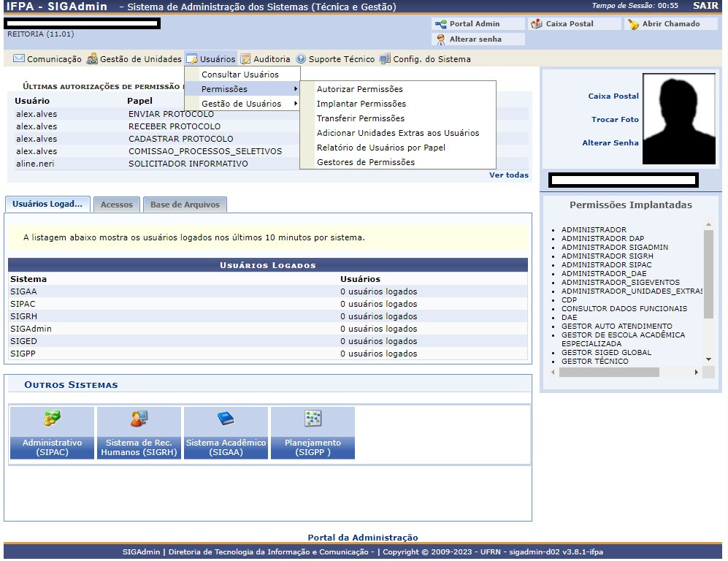This screenshot has width=728, height=561.
Task: Click the SIGAA row in Usuários Logados
Action: point(267,291)
